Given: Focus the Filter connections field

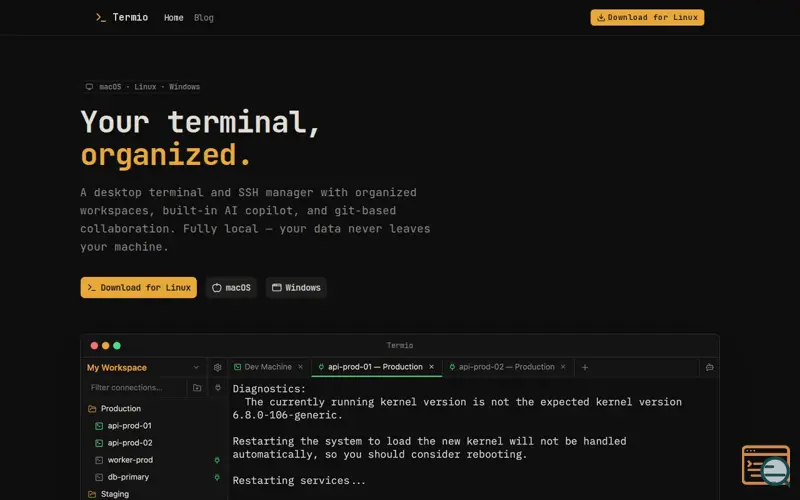Looking at the screenshot, I should [135, 387].
